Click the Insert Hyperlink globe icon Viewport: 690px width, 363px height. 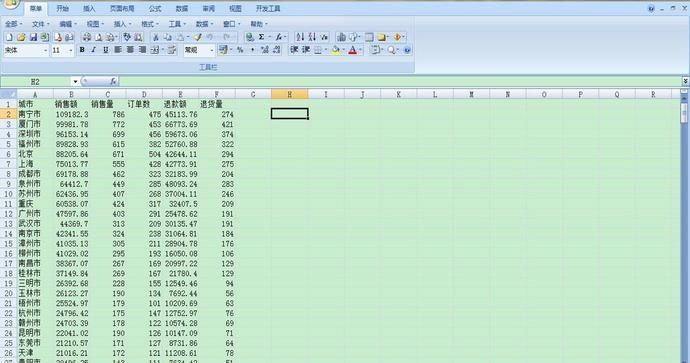(x=250, y=37)
